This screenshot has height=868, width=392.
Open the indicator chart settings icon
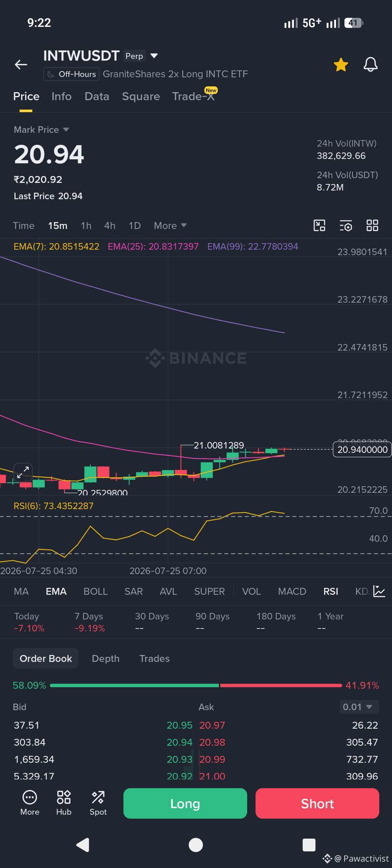pyautogui.click(x=379, y=591)
